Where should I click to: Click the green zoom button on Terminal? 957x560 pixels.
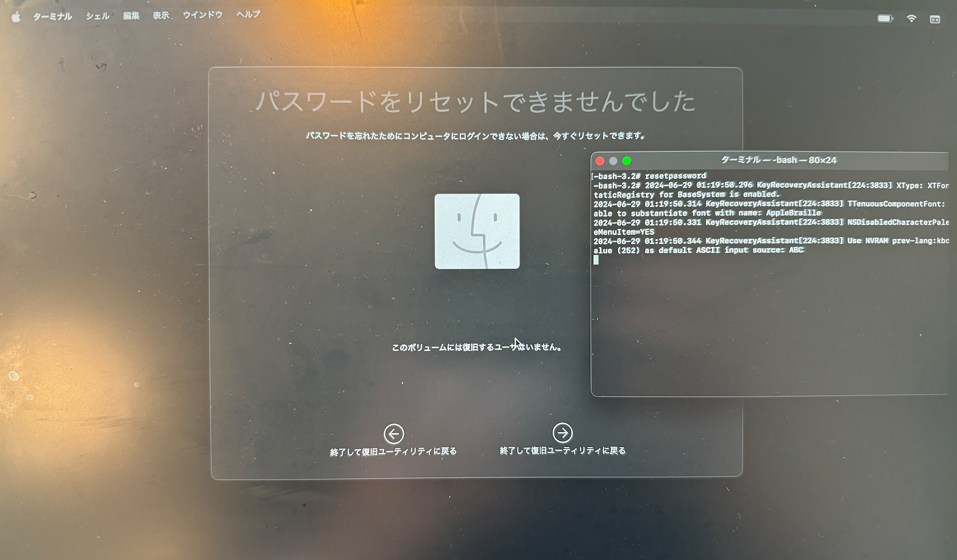pos(627,161)
